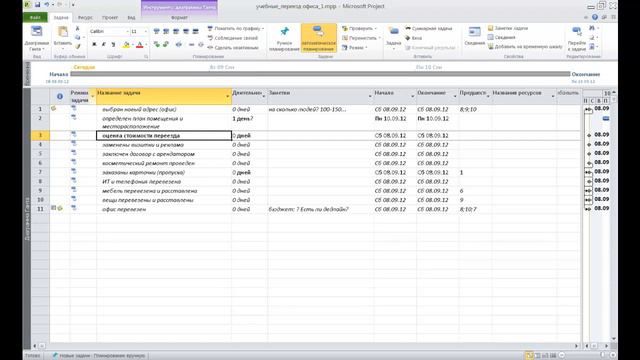Click the Details (Сведения) small button
640x360 pixels.
point(502,37)
